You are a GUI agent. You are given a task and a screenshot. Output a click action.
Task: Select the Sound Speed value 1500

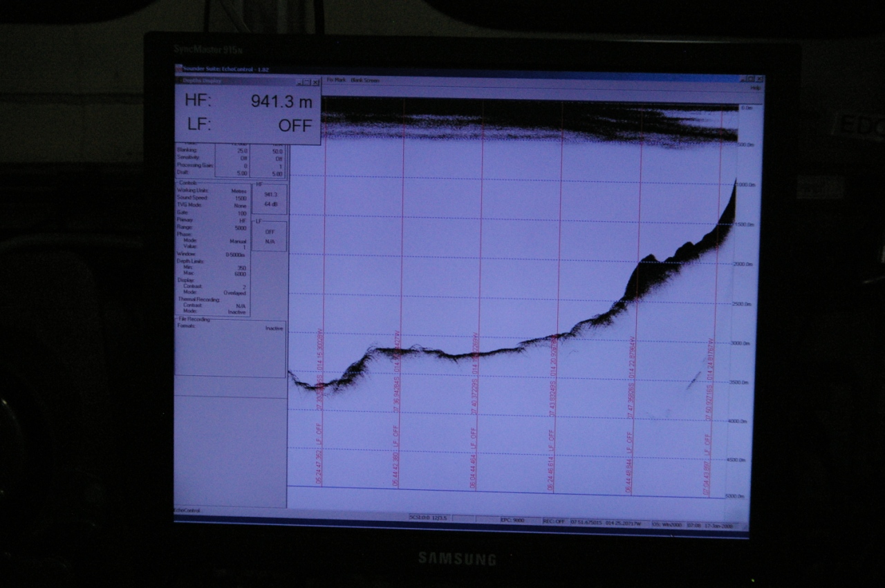click(x=240, y=197)
